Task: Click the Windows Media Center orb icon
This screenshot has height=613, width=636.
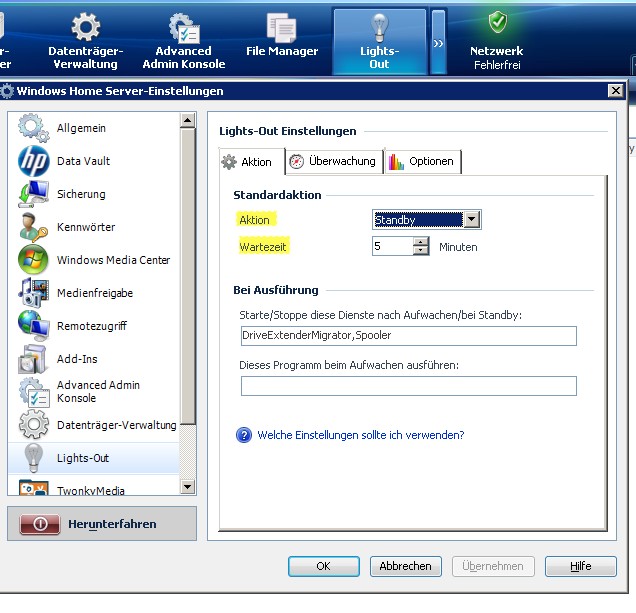Action: tap(33, 260)
